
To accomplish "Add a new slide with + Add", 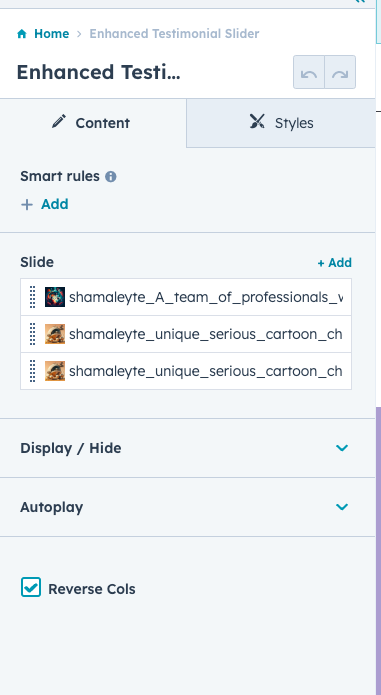I will 334,263.
